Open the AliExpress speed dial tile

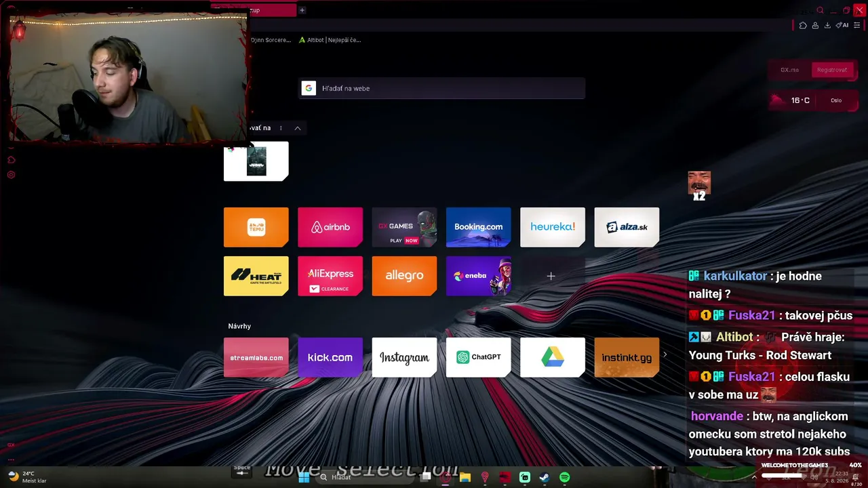(330, 276)
